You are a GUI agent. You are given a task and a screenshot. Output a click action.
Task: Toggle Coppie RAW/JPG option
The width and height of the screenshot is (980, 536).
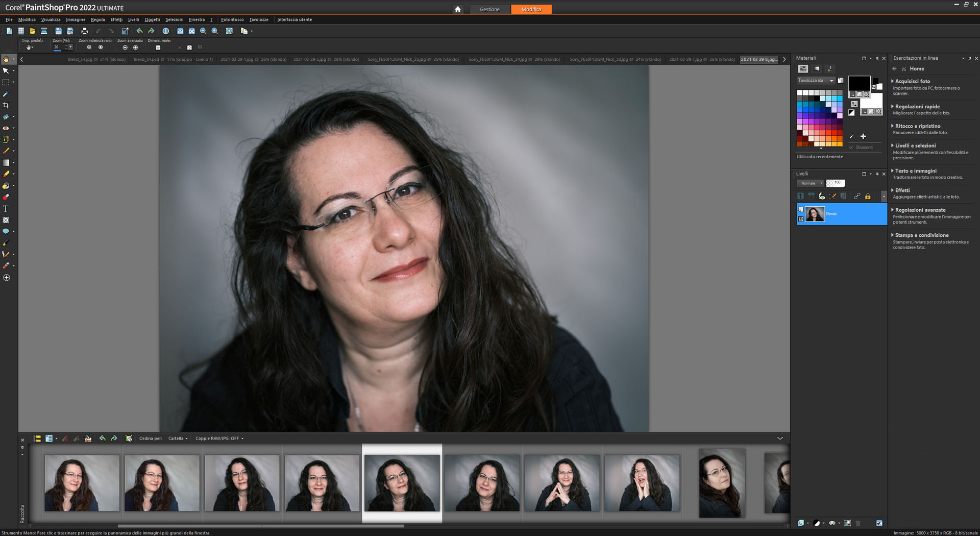(x=219, y=438)
